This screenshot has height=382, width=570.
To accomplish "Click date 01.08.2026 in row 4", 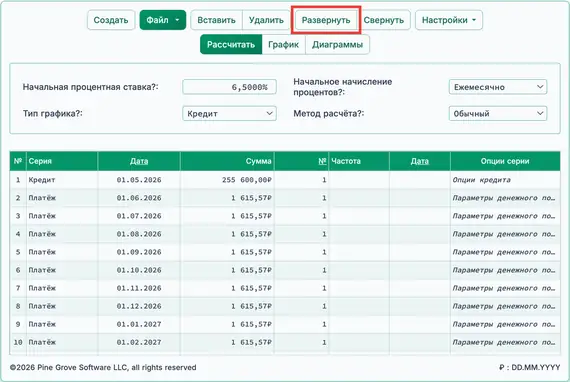I will pos(139,234).
